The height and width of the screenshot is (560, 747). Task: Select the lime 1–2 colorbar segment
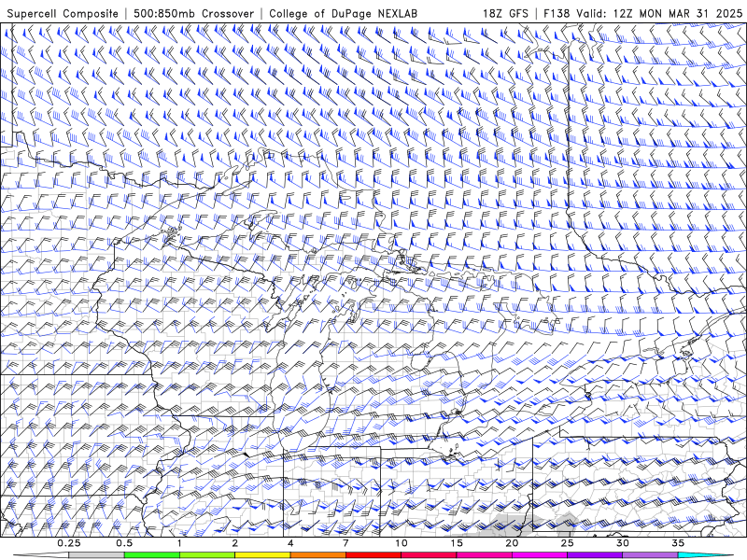click(x=207, y=555)
